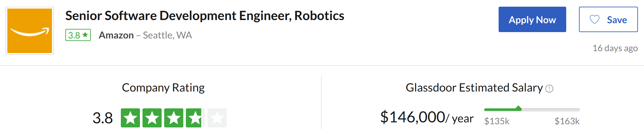This screenshot has height=136, width=644.
Task: Click the partially filled fourth star
Action: coord(195,118)
